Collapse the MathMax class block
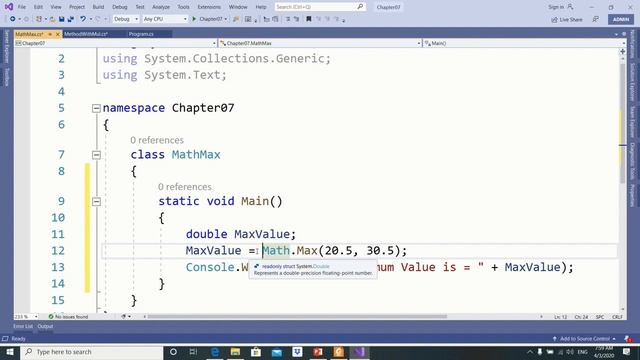The width and height of the screenshot is (640, 360). click(x=96, y=155)
